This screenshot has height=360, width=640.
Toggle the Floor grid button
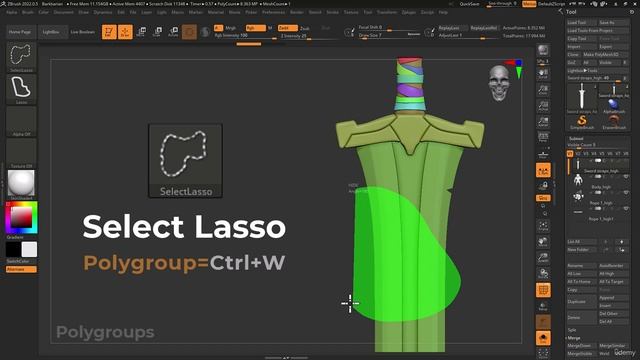point(543,154)
